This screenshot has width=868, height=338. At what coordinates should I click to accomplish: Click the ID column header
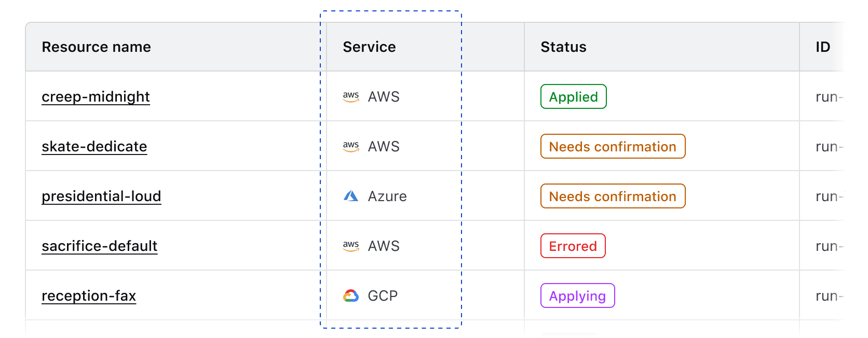click(x=823, y=47)
